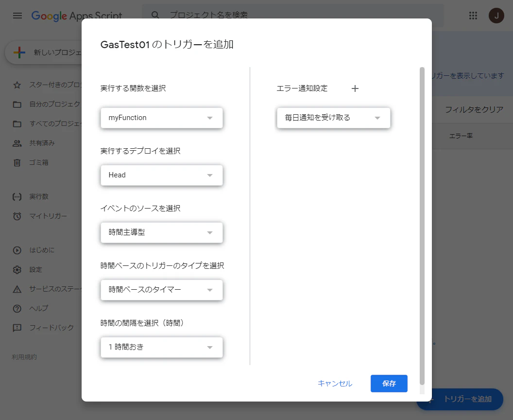Click the dialog's vertical scrollbar
The width and height of the screenshot is (513, 420).
(x=422, y=226)
